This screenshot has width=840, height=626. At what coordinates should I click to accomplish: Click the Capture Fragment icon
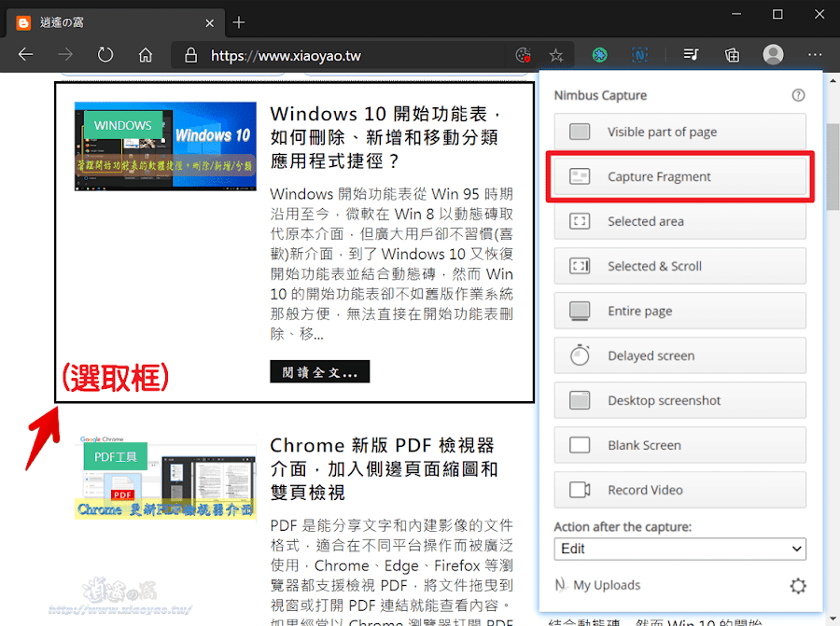[580, 176]
